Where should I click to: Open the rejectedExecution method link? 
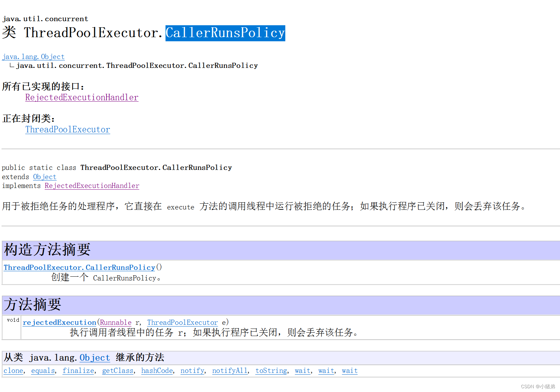[59, 322]
